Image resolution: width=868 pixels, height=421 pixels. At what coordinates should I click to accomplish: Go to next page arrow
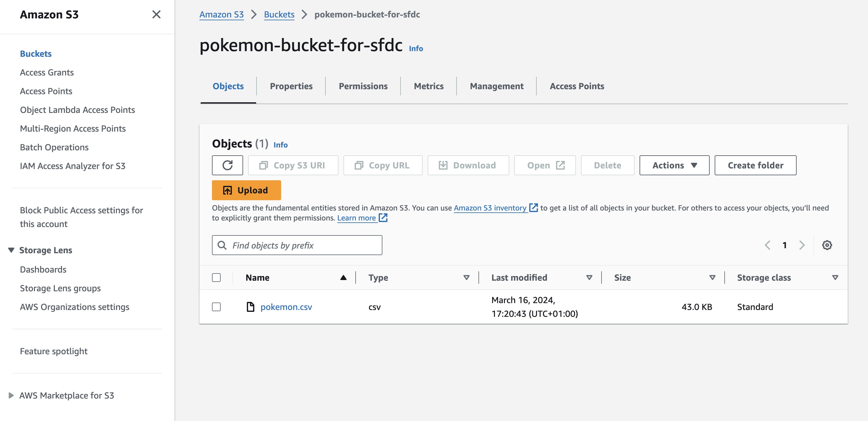[802, 245]
